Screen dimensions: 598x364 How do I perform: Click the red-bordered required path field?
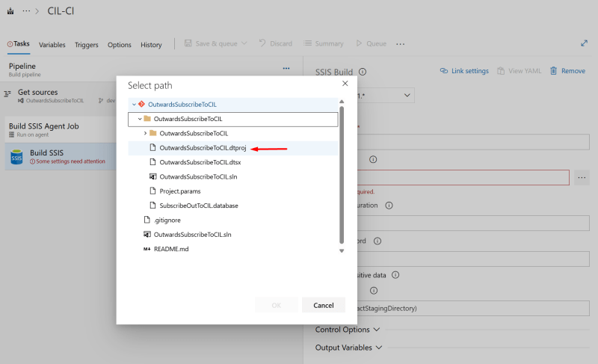463,178
